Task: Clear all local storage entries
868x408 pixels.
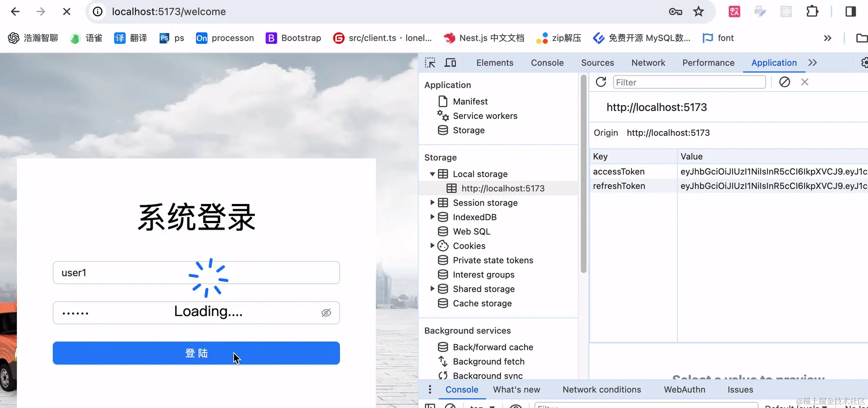Action: 785,82
